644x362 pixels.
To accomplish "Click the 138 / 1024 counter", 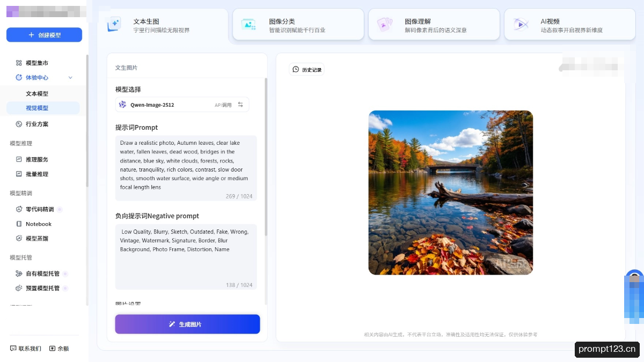I will click(239, 285).
